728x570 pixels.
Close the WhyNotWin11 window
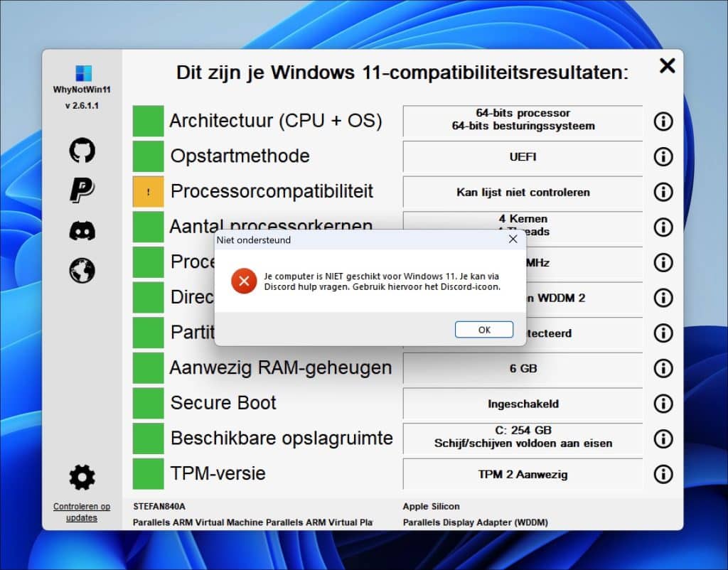pos(667,65)
